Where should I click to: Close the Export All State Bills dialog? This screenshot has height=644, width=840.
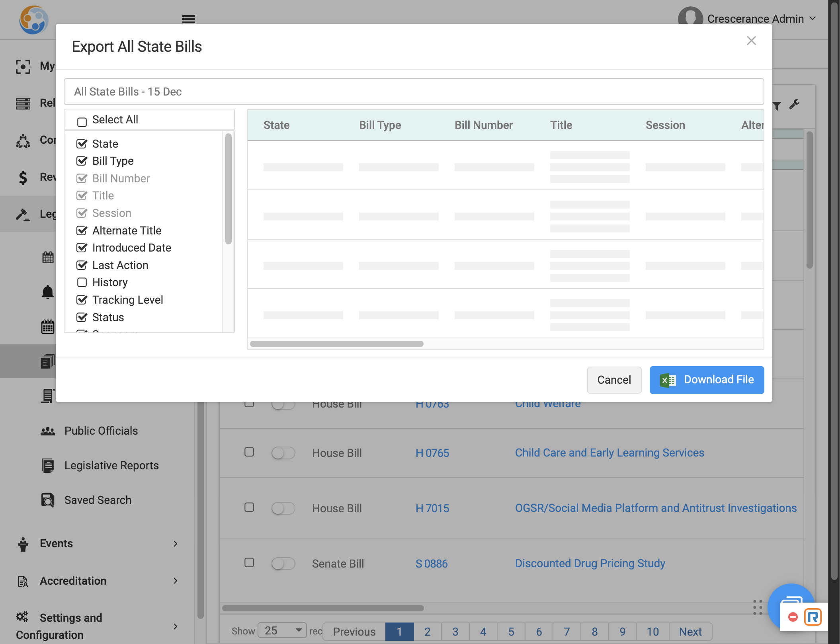751,41
